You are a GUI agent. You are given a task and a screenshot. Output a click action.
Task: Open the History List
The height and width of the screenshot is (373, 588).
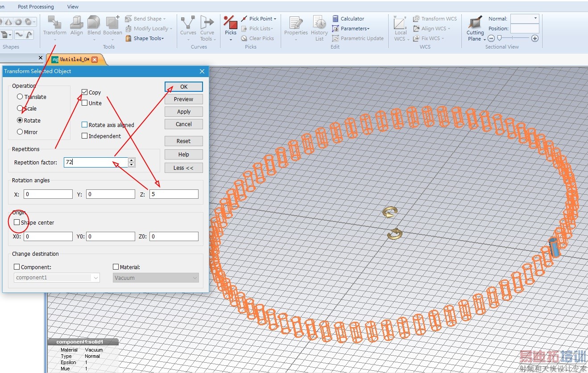pos(319,28)
